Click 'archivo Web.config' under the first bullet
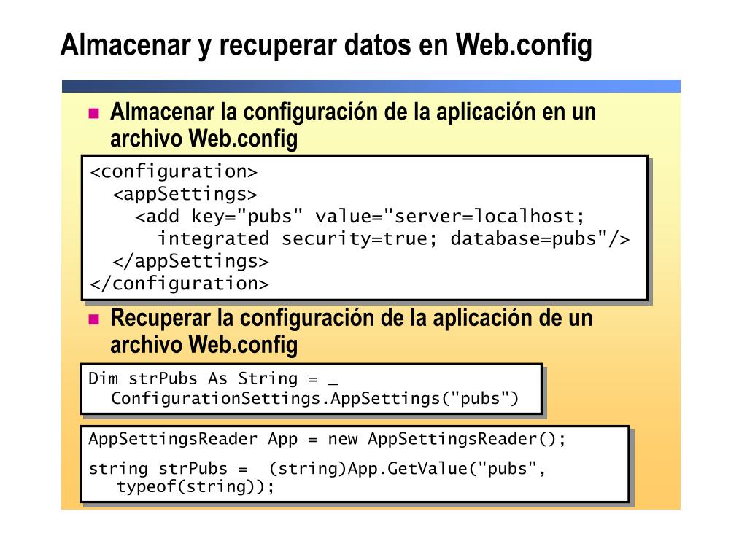 pos(204,139)
